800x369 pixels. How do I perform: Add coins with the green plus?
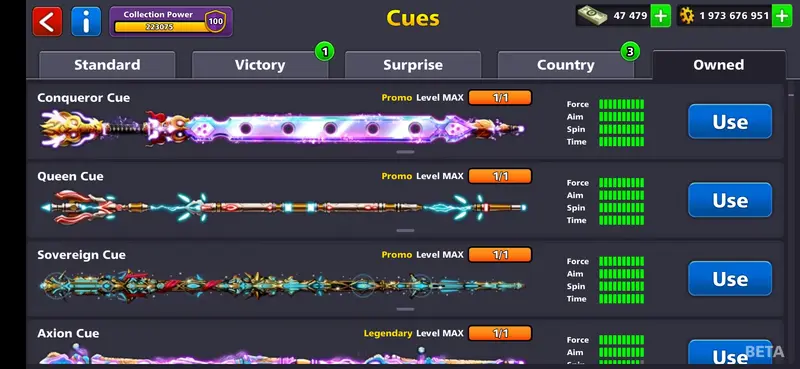click(782, 16)
